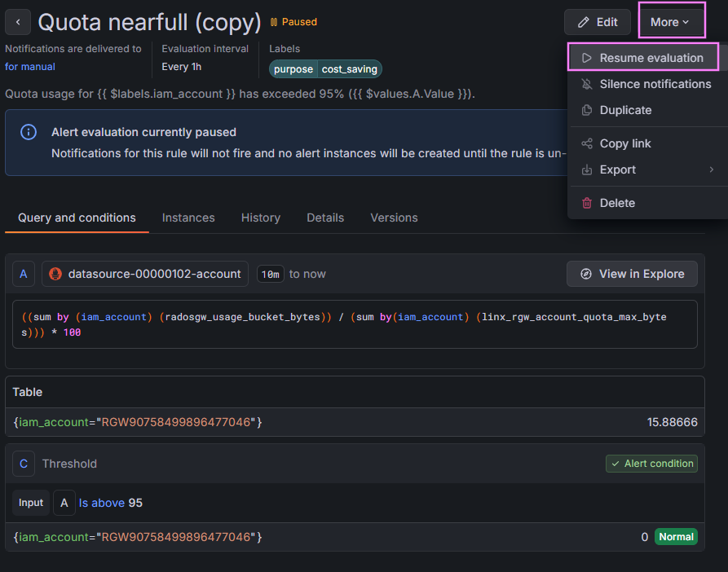Choose Silence notifications menu item
Viewport: 728px width, 572px height.
tap(647, 84)
